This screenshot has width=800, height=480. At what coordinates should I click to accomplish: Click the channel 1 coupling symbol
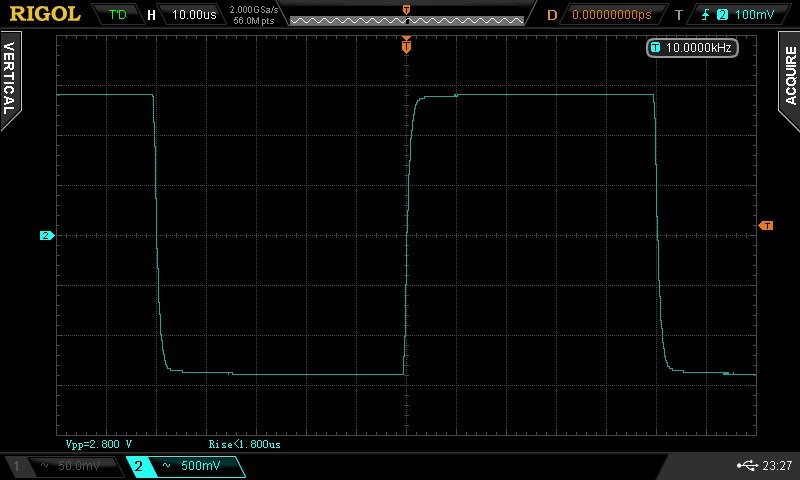pos(45,465)
